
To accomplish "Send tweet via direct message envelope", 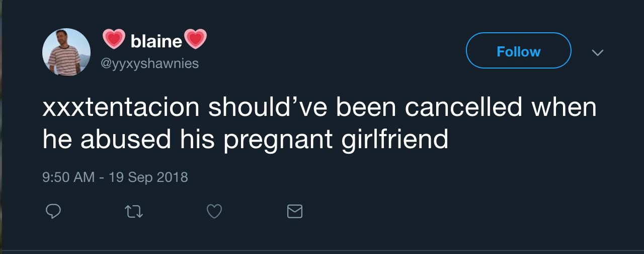I will pos(295,211).
